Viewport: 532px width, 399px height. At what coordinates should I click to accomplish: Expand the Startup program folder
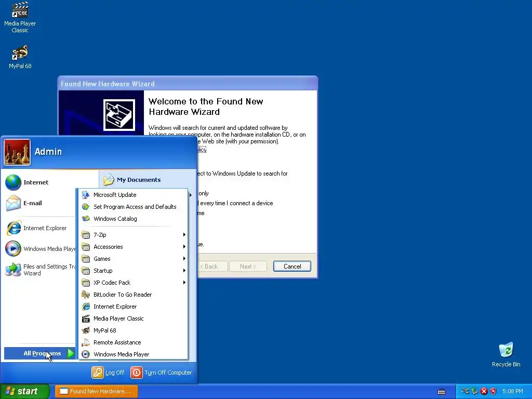click(x=133, y=270)
